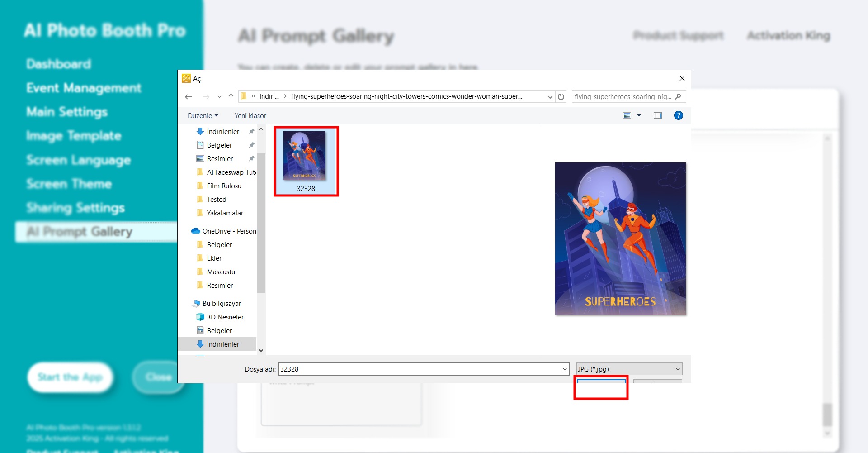This screenshot has height=453, width=868.
Task: Expand the address bar path dropdown
Action: pyautogui.click(x=550, y=97)
